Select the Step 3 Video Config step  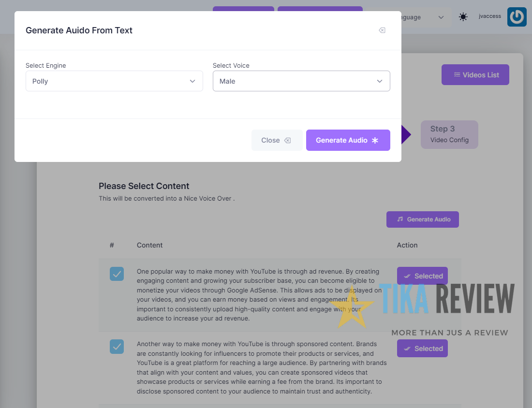[449, 134]
